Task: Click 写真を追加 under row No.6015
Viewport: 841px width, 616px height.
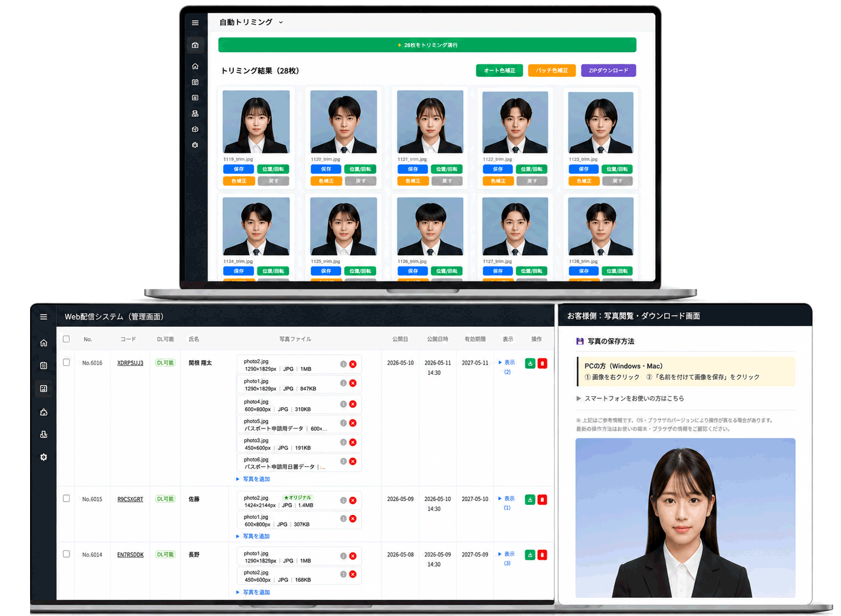Action: (253, 536)
